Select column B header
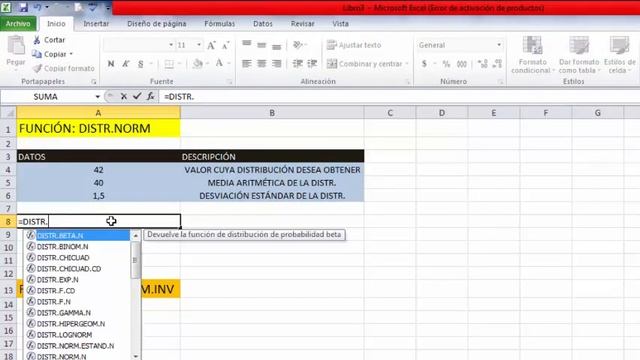The height and width of the screenshot is (360, 640). (x=272, y=113)
